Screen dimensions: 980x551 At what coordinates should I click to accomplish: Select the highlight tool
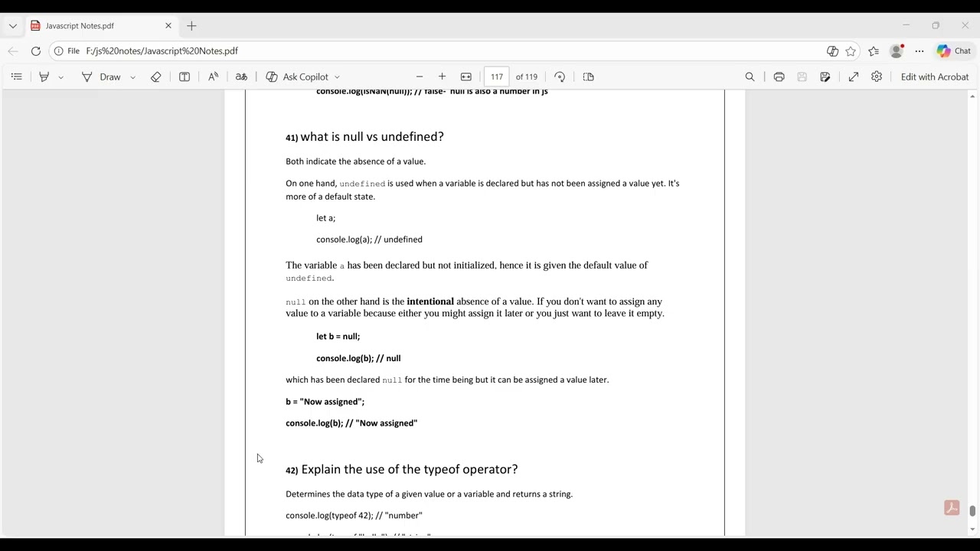pyautogui.click(x=44, y=77)
